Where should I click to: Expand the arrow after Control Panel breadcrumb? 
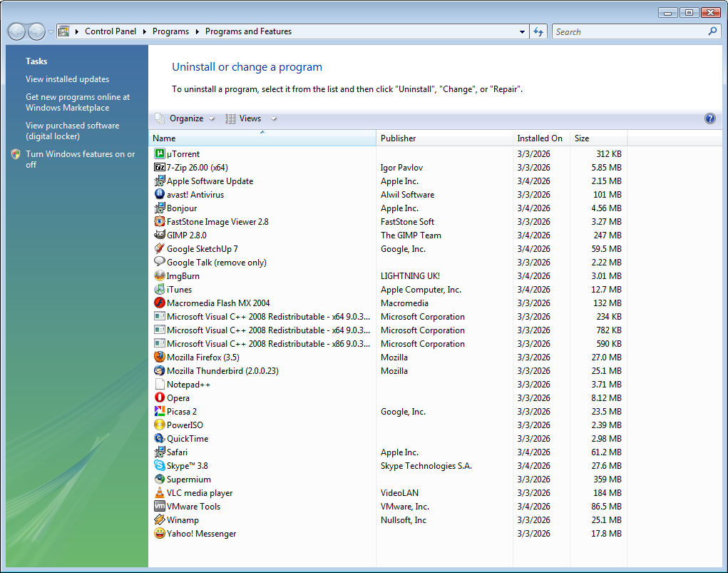(x=145, y=31)
